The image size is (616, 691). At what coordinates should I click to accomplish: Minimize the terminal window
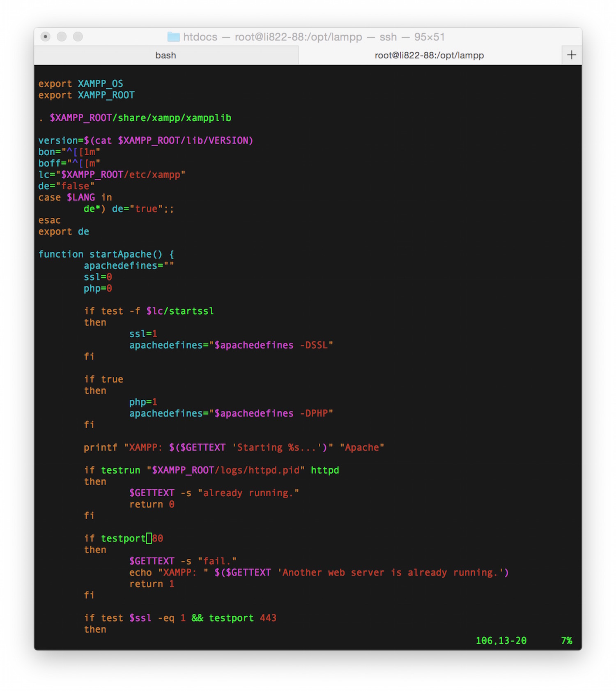(62, 37)
